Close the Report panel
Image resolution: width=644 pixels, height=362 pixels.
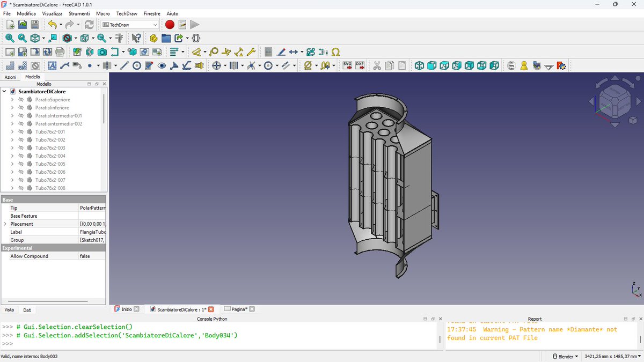coord(641,319)
